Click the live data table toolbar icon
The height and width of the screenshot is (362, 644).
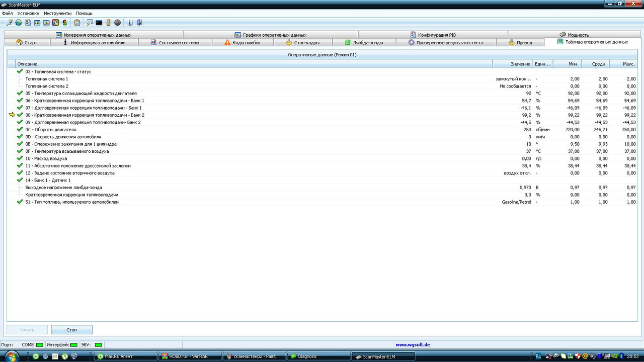point(37,23)
